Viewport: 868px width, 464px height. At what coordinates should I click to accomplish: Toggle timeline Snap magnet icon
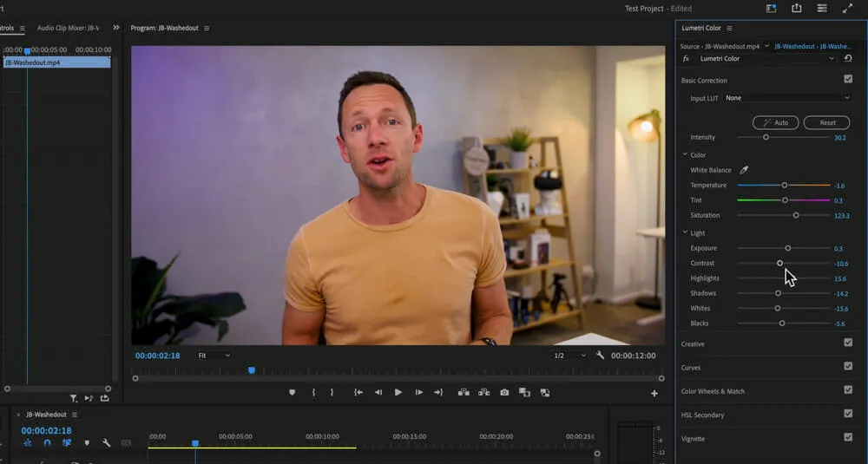pos(47,443)
